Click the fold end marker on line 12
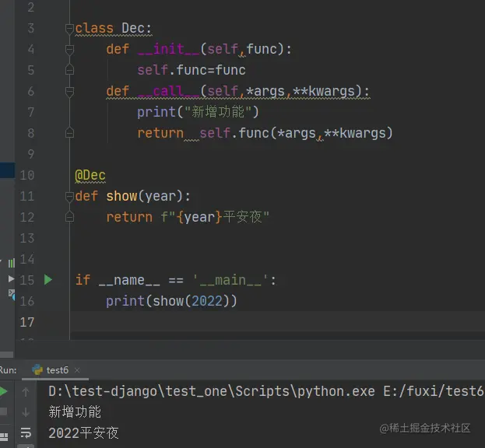The height and width of the screenshot is (448, 485). (x=69, y=217)
